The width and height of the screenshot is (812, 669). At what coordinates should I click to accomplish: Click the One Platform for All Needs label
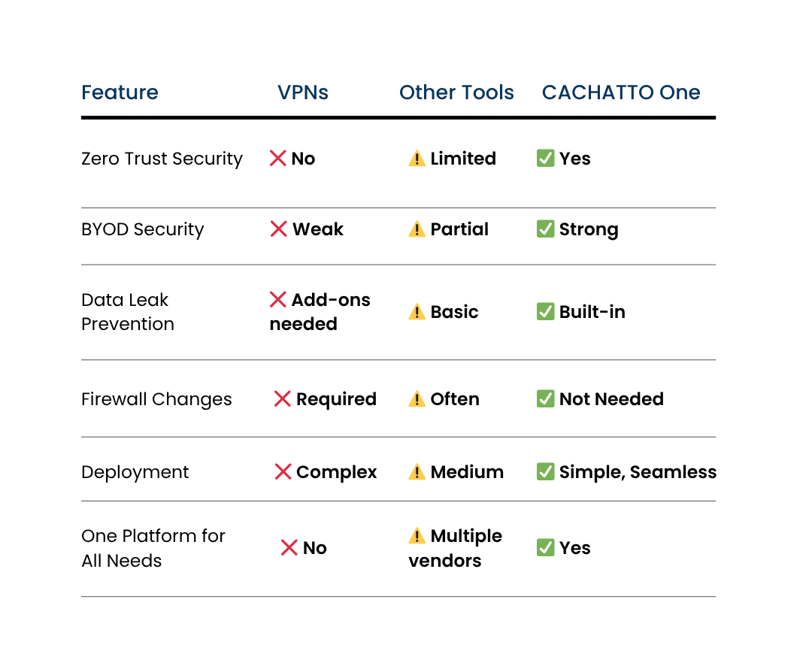[153, 548]
